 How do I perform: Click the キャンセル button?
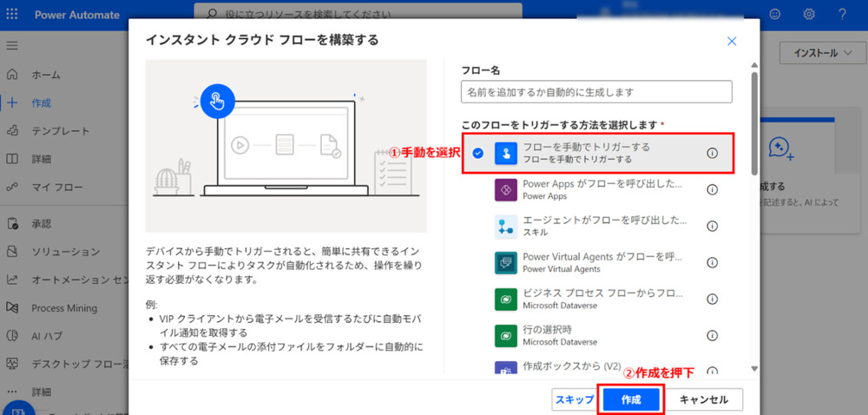(x=704, y=399)
